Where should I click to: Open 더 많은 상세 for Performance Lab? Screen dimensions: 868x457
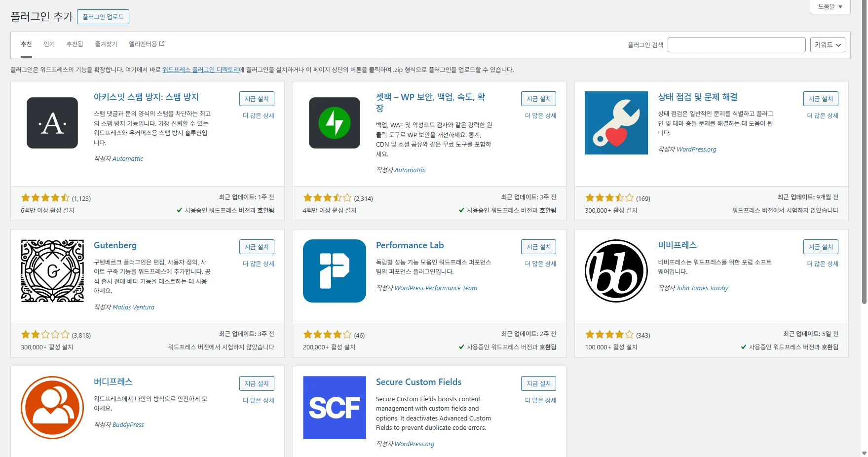click(540, 264)
